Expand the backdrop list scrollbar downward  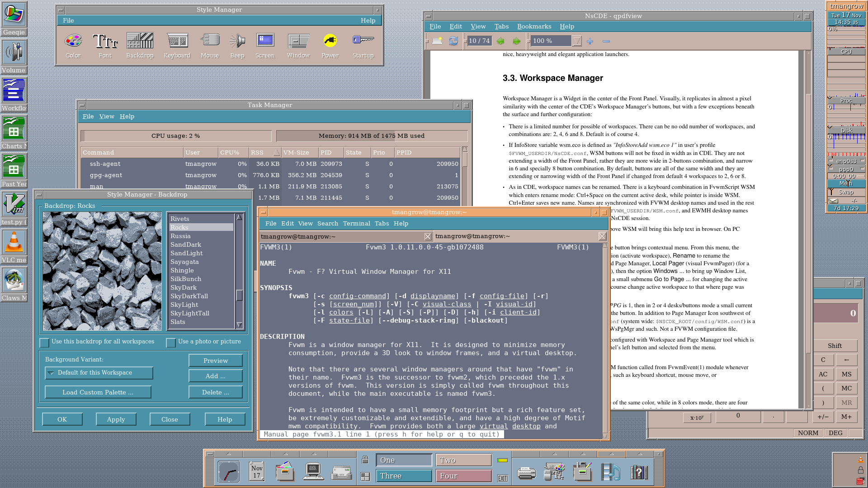point(239,325)
